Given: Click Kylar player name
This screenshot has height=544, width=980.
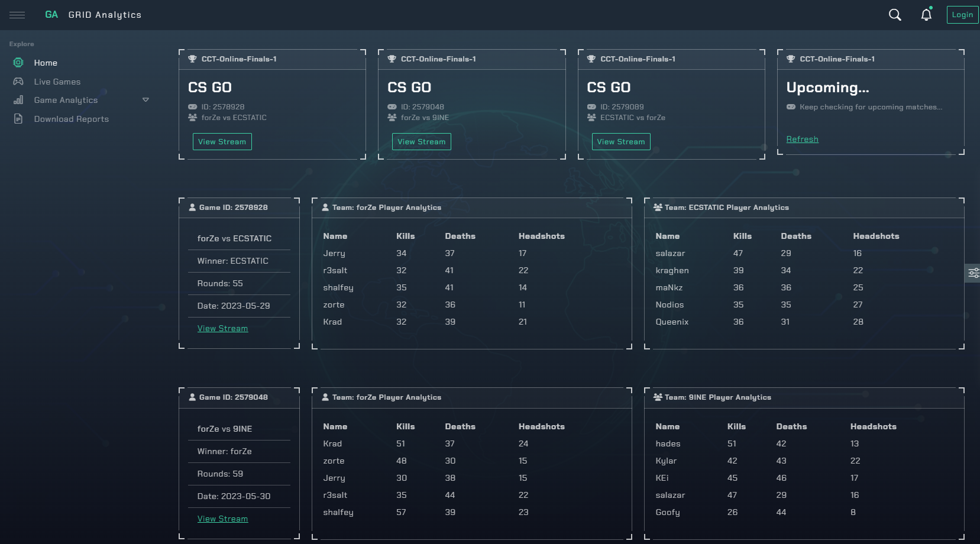Looking at the screenshot, I should (666, 461).
